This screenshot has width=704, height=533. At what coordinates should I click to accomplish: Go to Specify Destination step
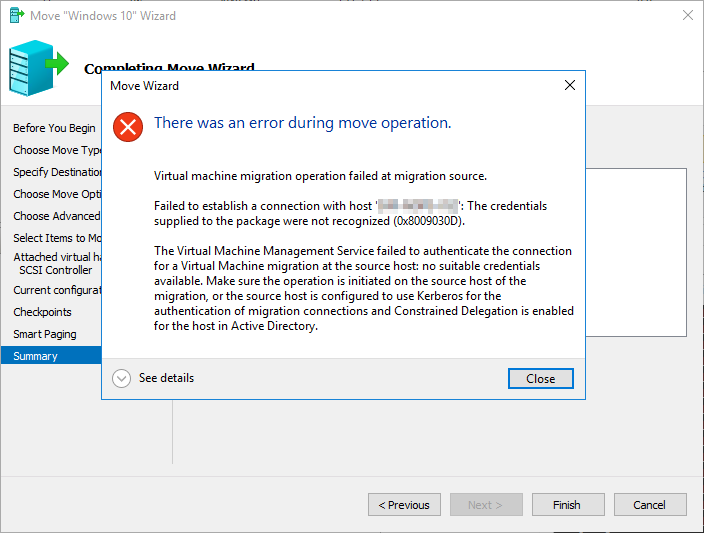(x=57, y=172)
